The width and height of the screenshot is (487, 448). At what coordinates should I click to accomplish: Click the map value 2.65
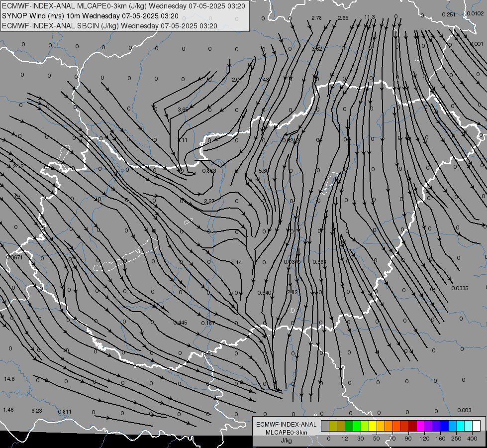[x=343, y=18]
